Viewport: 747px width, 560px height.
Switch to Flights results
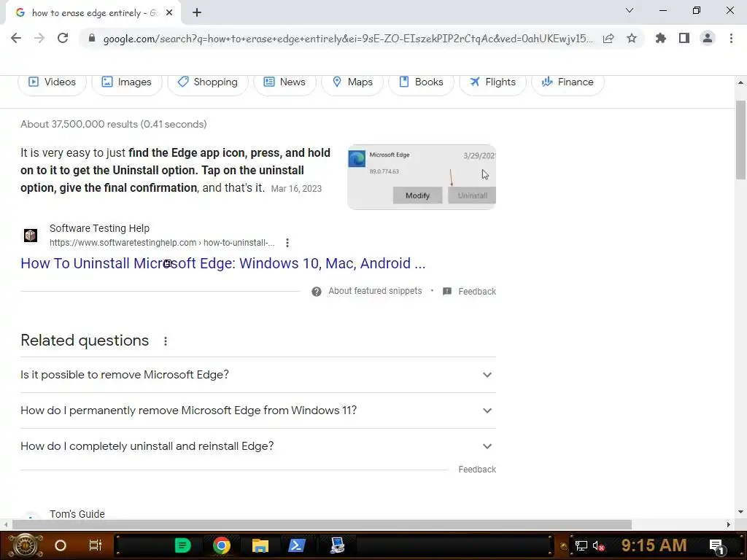tap(492, 82)
